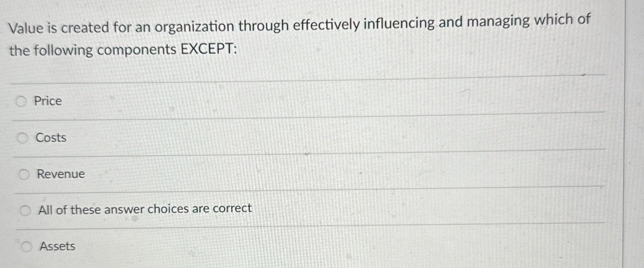Click the Revenue answer label text

tap(61, 174)
